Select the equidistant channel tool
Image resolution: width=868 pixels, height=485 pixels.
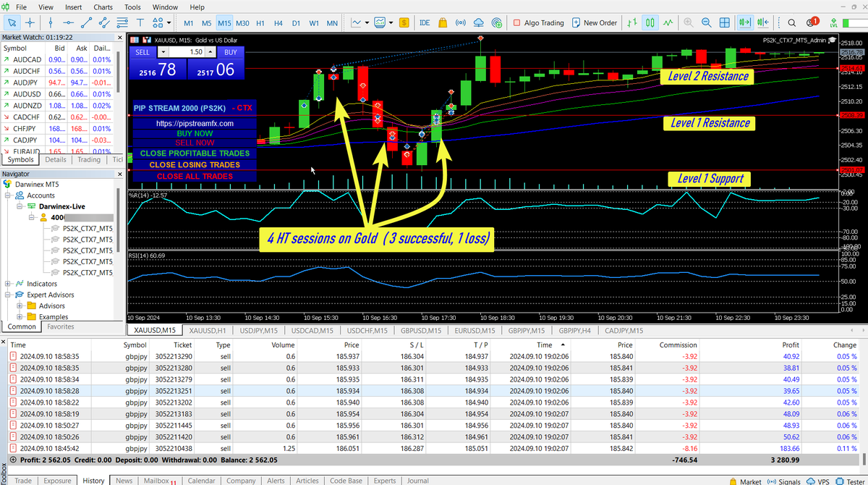tap(104, 22)
